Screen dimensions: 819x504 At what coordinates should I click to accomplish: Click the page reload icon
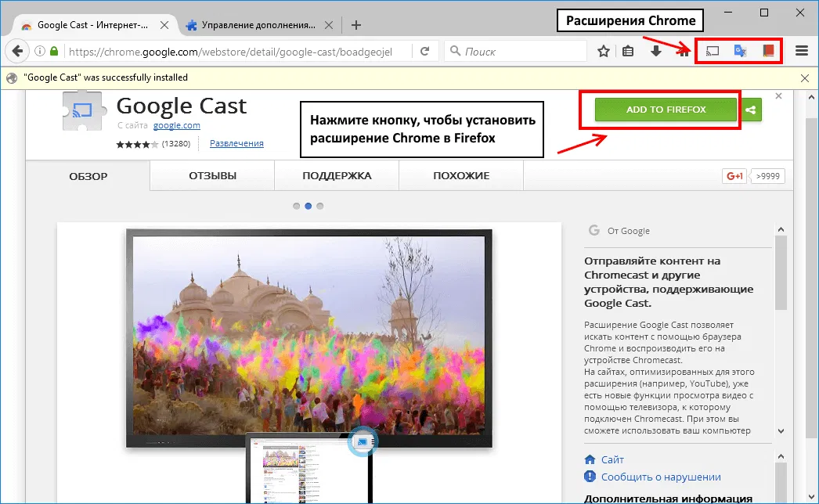(425, 50)
